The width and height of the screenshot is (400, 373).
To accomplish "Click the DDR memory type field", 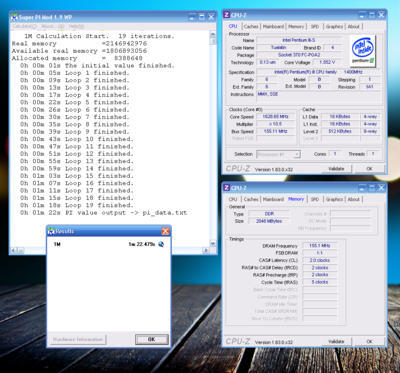I will click(269, 214).
